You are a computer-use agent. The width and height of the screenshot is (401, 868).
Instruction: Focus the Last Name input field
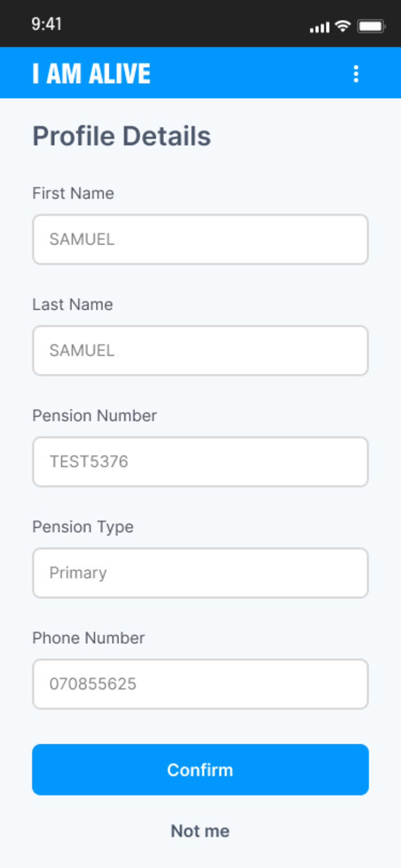click(200, 350)
